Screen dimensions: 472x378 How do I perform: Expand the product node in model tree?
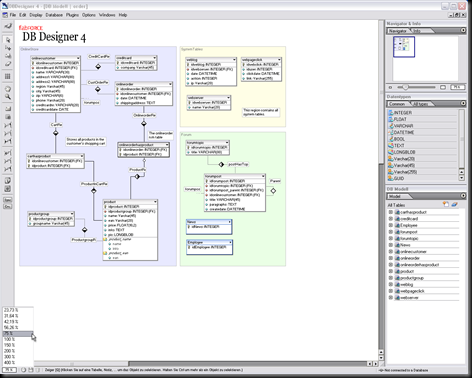(391, 271)
